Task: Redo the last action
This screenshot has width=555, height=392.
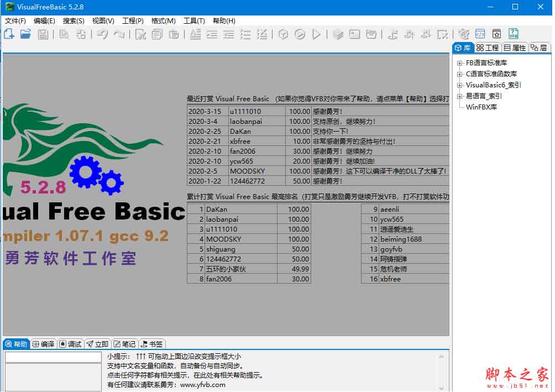Action: (117, 34)
